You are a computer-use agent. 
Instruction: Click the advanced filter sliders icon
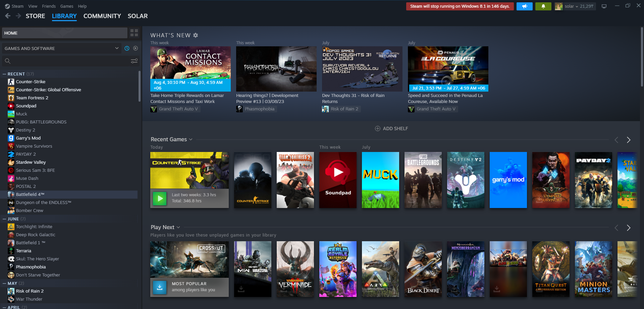click(x=134, y=61)
